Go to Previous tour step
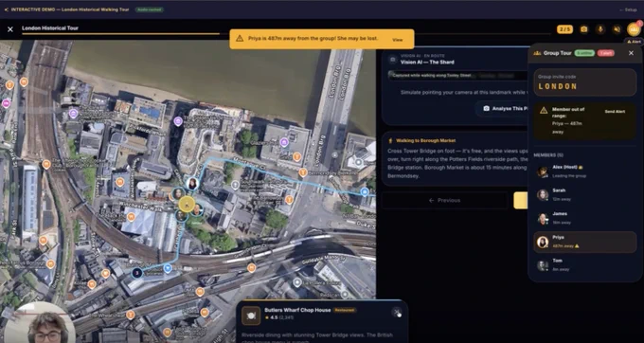644x343 pixels. pyautogui.click(x=444, y=201)
